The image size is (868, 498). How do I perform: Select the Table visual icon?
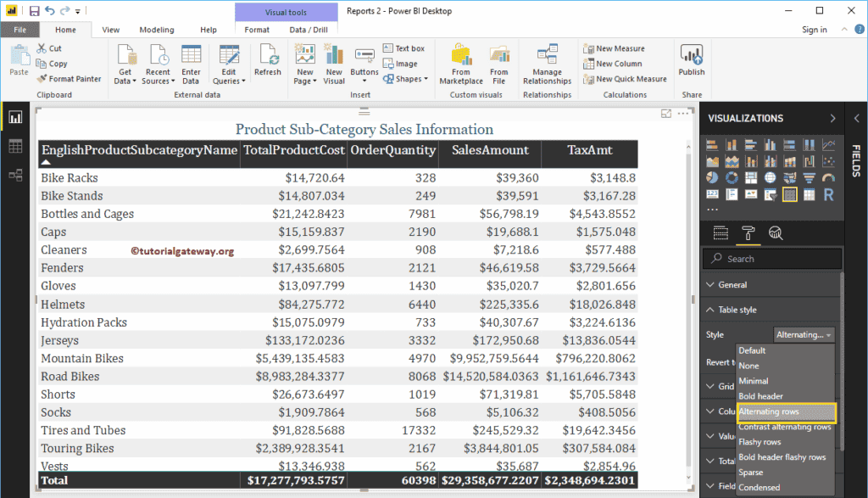pyautogui.click(x=790, y=193)
